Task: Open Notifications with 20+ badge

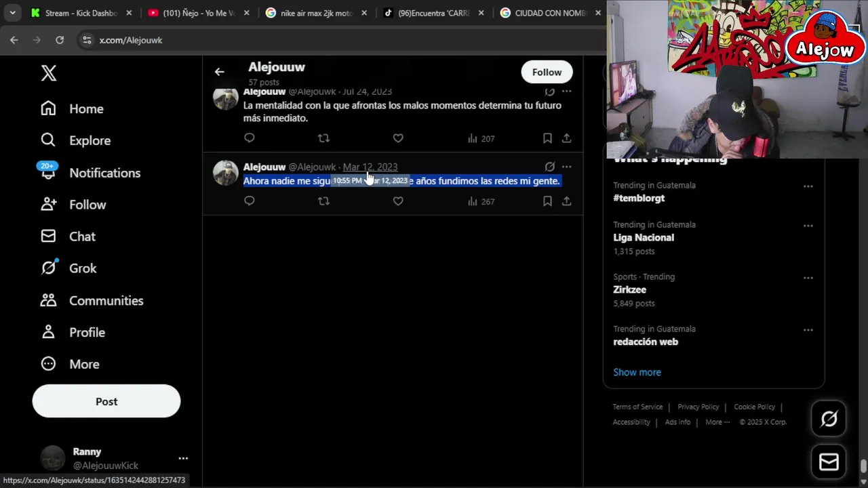Action: pyautogui.click(x=91, y=172)
